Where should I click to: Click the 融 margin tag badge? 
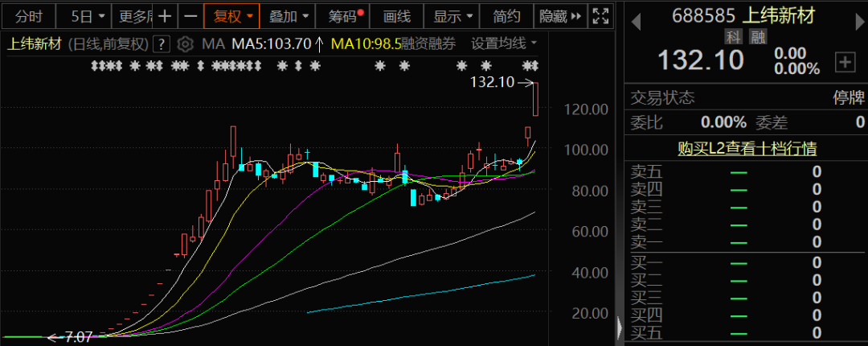coord(757,36)
